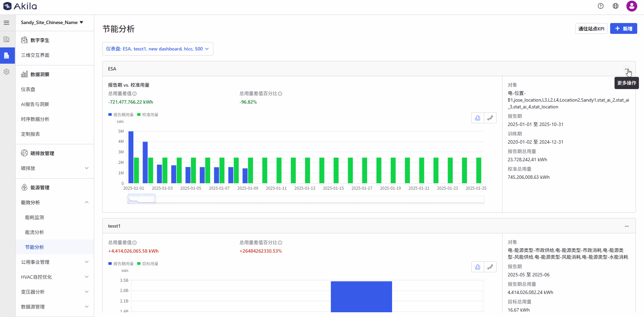The image size is (644, 317).
Task: Toggle 校准用量 legend in ESA chart
Action: pyautogui.click(x=148, y=115)
